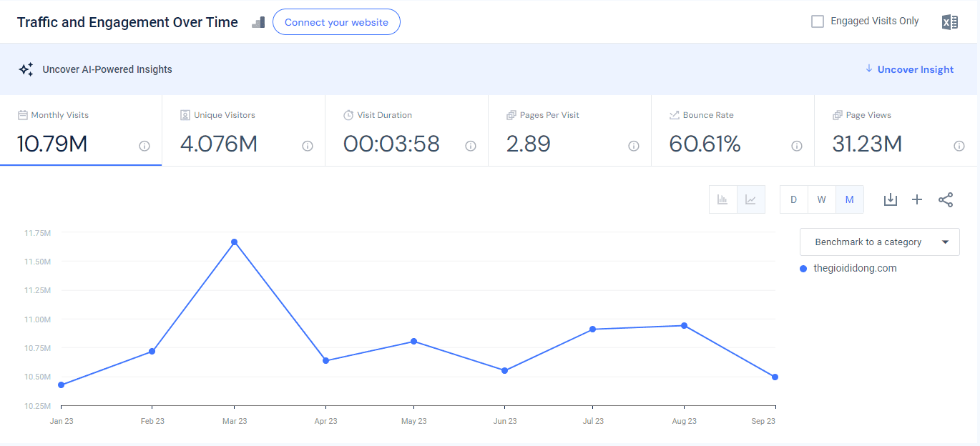Select daily granularity D toggle

point(793,199)
